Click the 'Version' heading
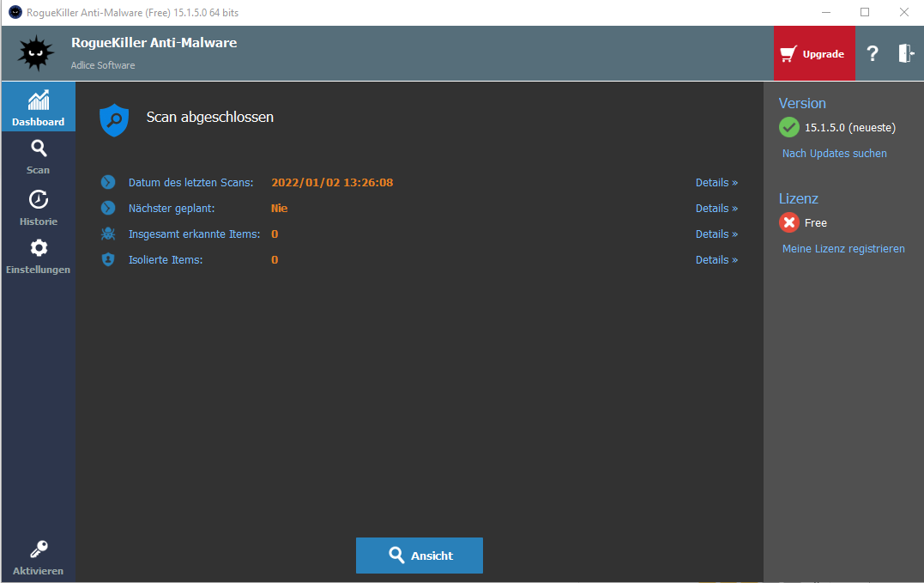The height and width of the screenshot is (583, 924). click(x=802, y=103)
